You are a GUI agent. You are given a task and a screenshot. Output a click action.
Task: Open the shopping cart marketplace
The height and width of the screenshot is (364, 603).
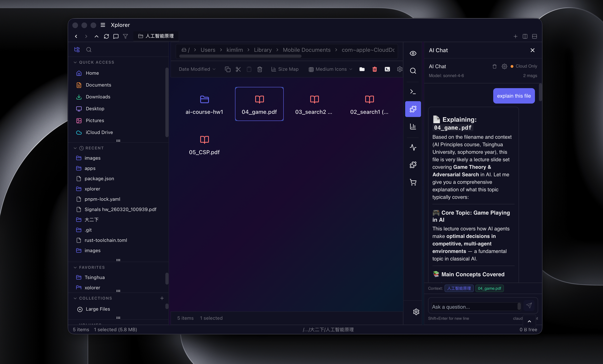pos(413,182)
